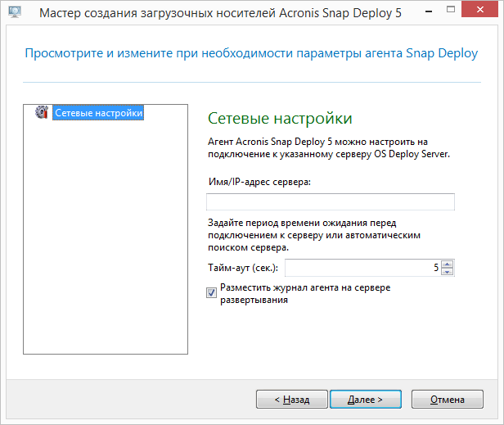Viewport: 504px width, 425px height.
Task: Minimize the wizard window
Action: click(x=429, y=10)
